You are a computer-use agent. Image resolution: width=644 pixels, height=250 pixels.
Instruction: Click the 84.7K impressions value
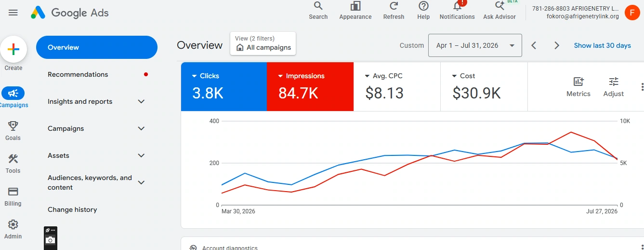click(x=298, y=93)
